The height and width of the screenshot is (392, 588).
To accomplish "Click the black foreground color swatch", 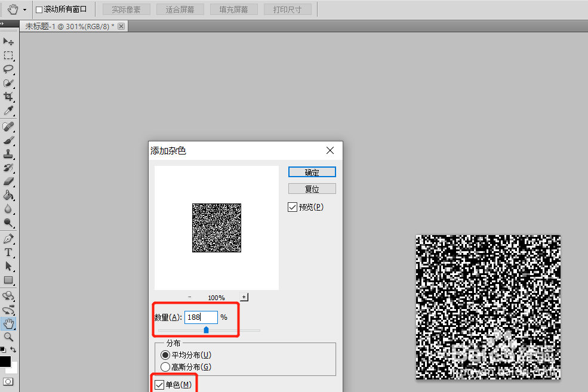I will (x=5, y=361).
